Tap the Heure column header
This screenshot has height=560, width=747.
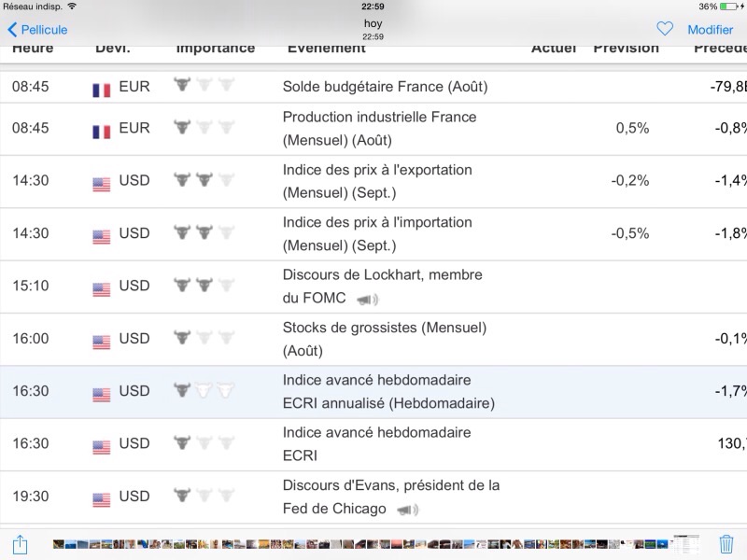point(33,49)
